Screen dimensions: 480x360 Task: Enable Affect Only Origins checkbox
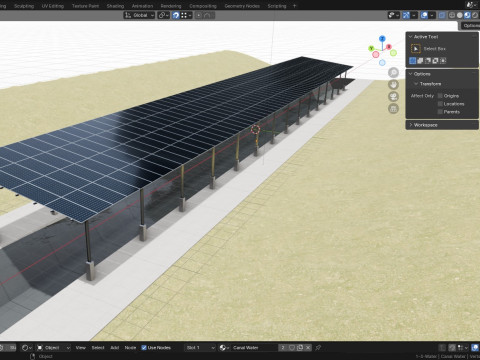(440, 96)
